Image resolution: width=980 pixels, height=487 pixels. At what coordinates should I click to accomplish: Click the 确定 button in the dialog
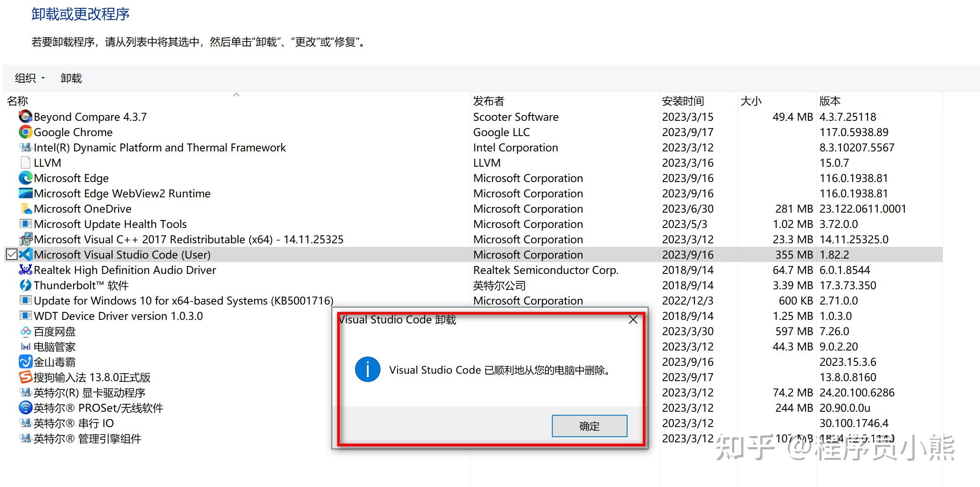click(589, 425)
